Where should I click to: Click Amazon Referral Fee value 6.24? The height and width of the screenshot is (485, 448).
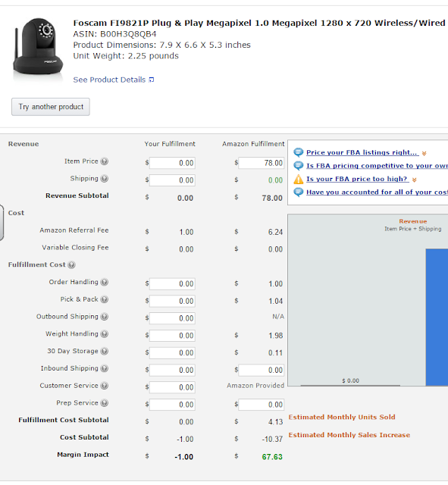click(275, 233)
